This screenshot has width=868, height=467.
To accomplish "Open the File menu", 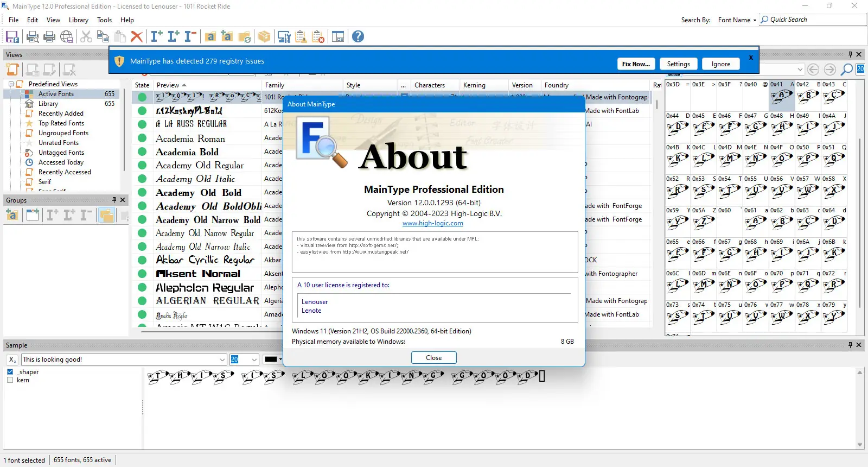I will point(14,20).
